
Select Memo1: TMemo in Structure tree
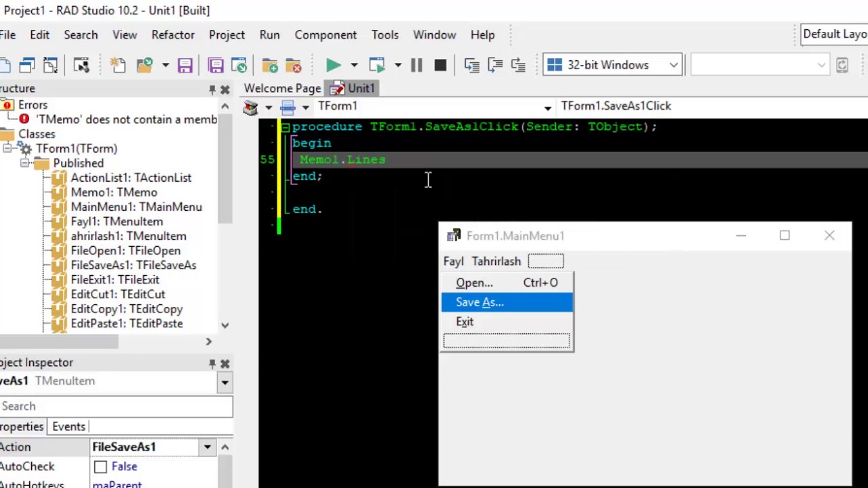(114, 192)
